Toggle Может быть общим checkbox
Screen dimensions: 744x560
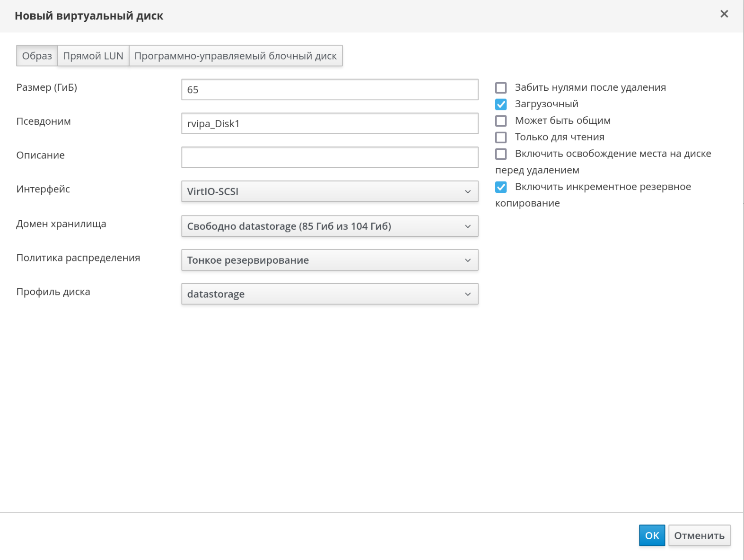click(x=501, y=121)
